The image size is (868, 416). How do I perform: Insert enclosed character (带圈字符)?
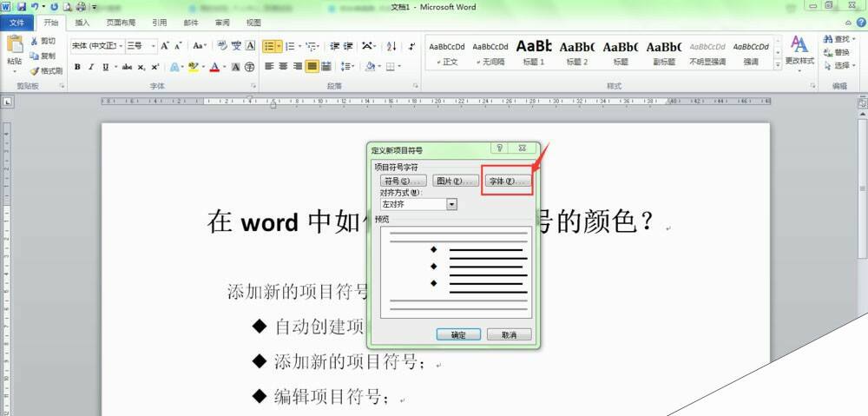point(250,67)
